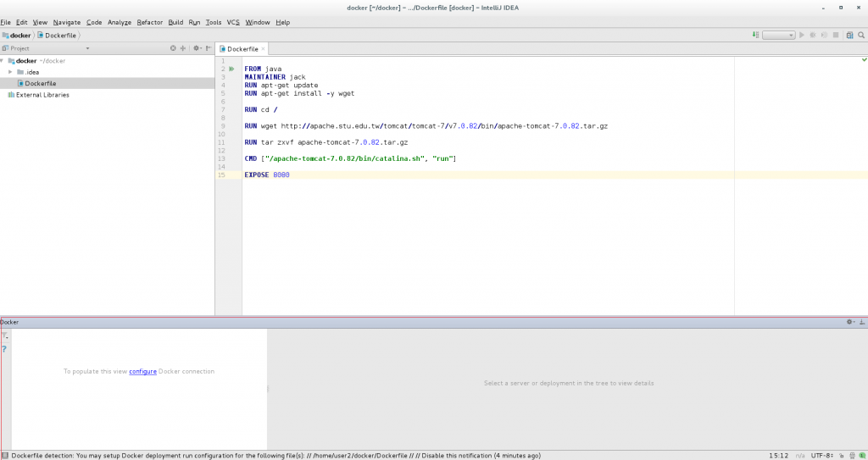Select External Libraries in Project tree
868x460 pixels.
pos(38,95)
